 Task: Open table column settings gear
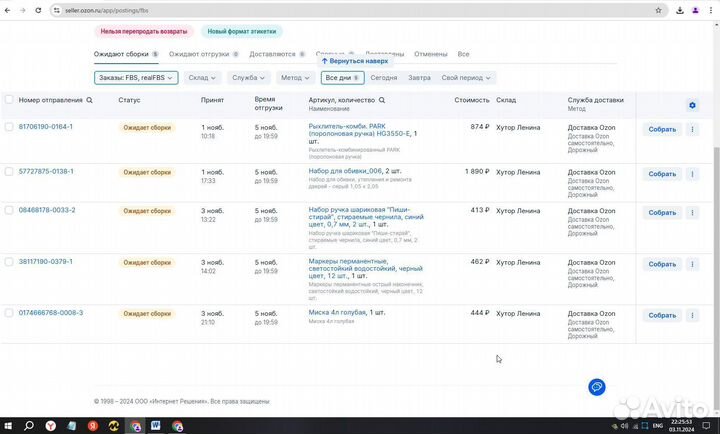pyautogui.click(x=692, y=105)
